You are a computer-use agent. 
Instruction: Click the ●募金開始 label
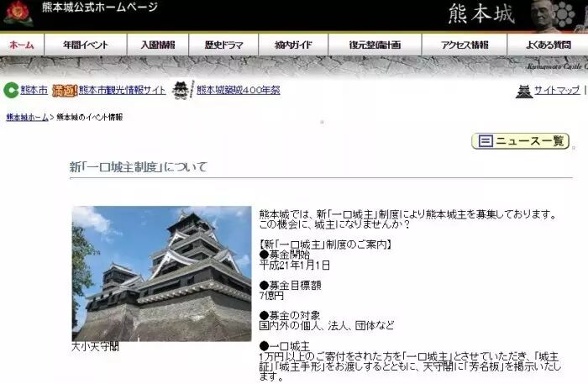tap(285, 255)
